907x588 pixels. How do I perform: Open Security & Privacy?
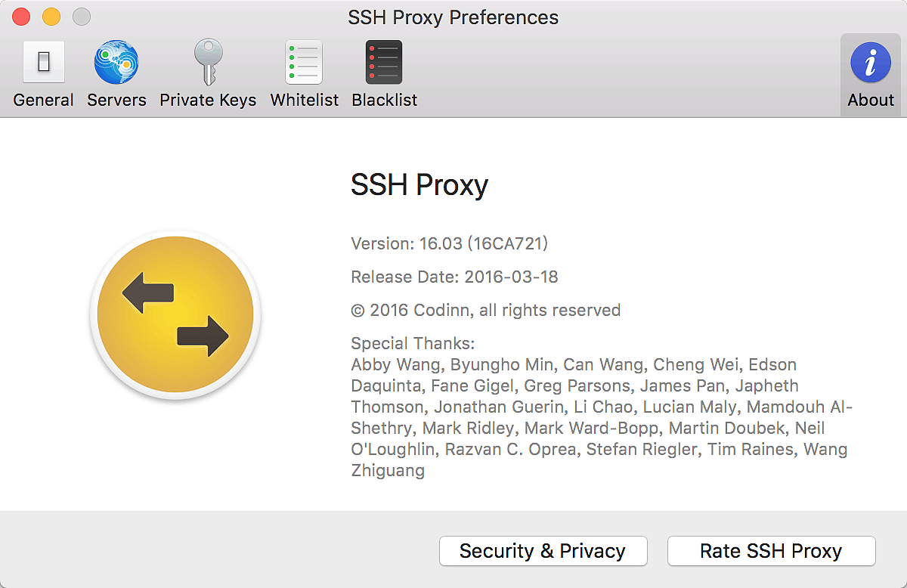click(x=543, y=551)
